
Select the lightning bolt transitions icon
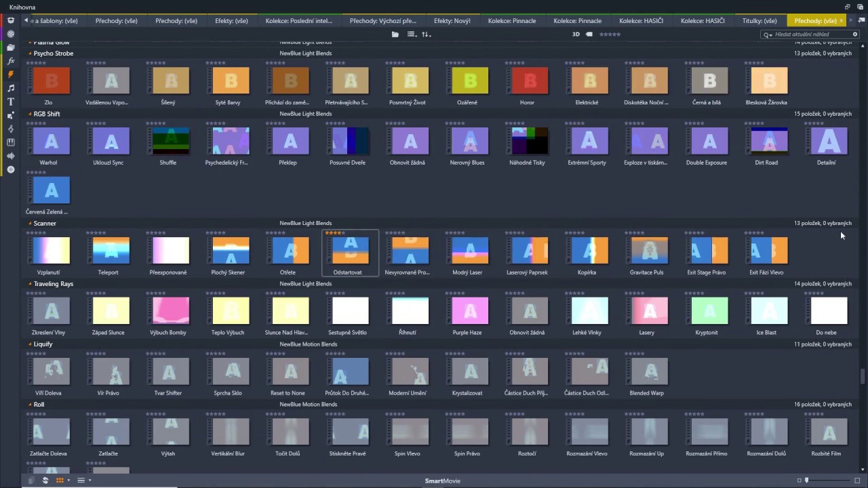(11, 75)
